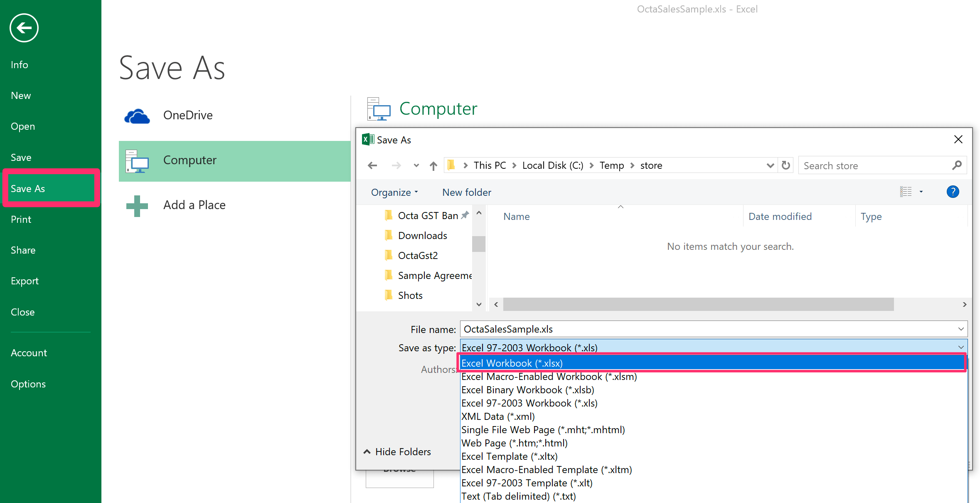Select the Downloads folder in tree

tap(422, 236)
